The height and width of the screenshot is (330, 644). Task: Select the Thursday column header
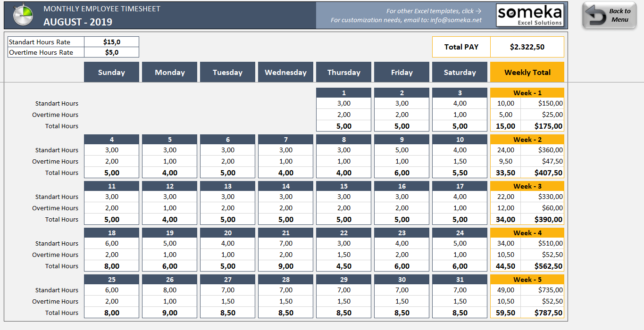[x=343, y=72]
